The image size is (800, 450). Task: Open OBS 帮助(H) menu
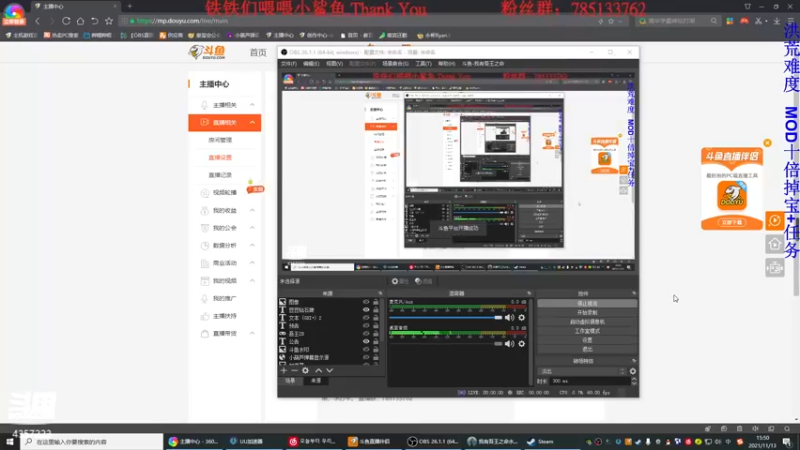coord(446,64)
